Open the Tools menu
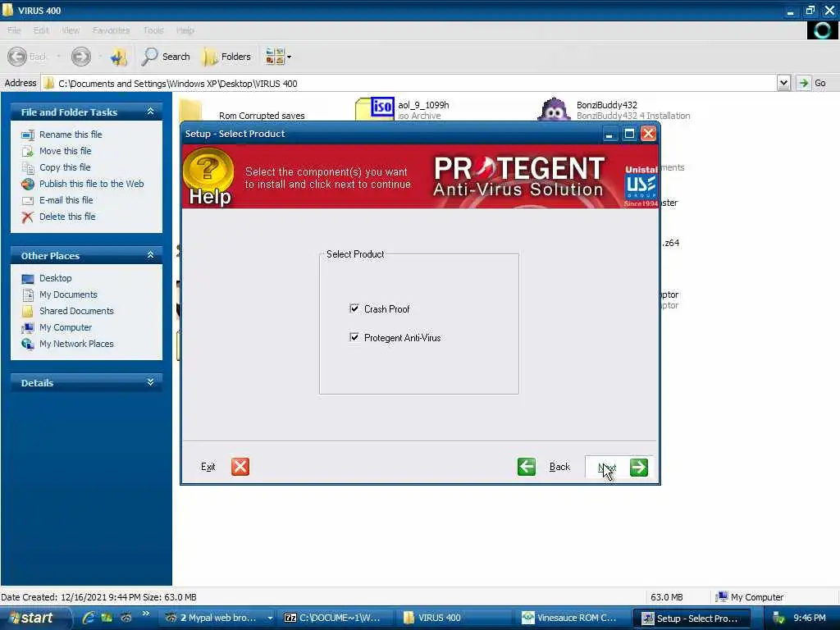The height and width of the screenshot is (630, 840). (153, 30)
